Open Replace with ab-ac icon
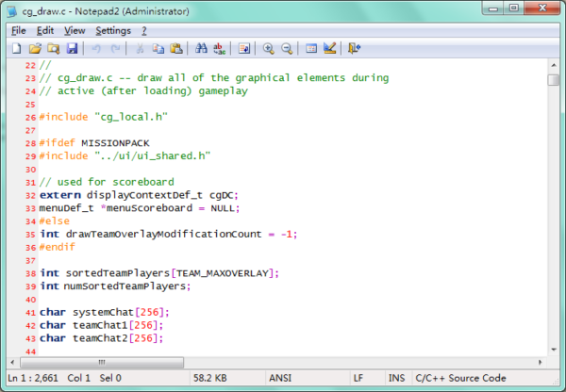The height and width of the screenshot is (392, 566). coord(220,48)
